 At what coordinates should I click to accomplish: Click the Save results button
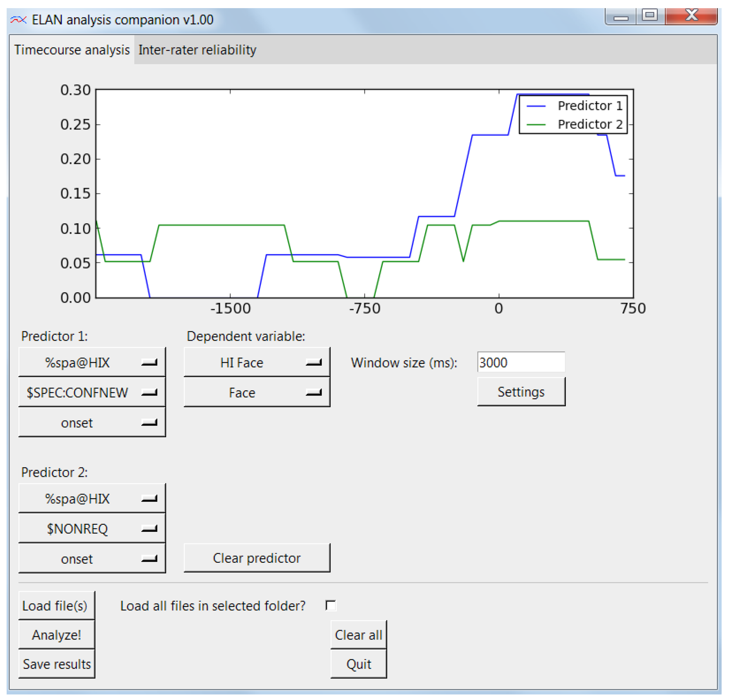pos(57,664)
